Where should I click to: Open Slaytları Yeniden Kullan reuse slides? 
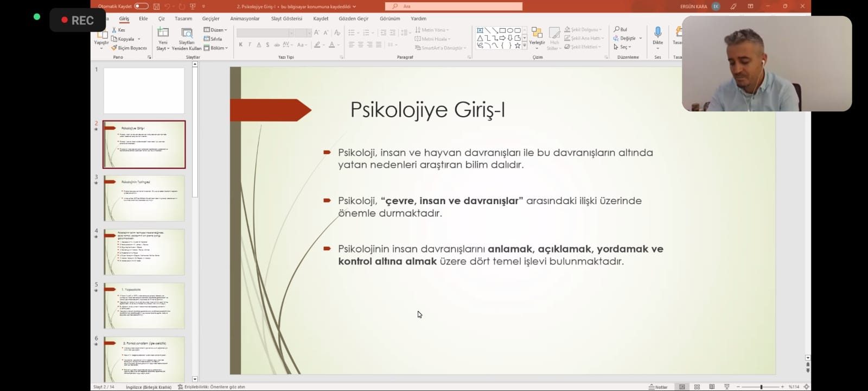pyautogui.click(x=187, y=39)
